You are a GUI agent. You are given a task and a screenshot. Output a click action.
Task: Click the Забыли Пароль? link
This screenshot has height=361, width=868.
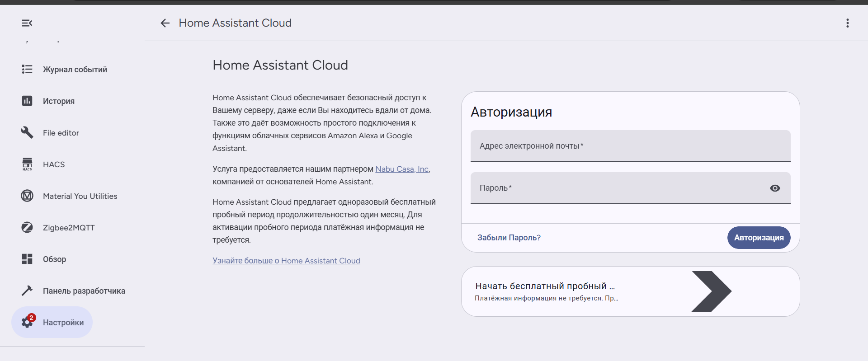coord(509,238)
